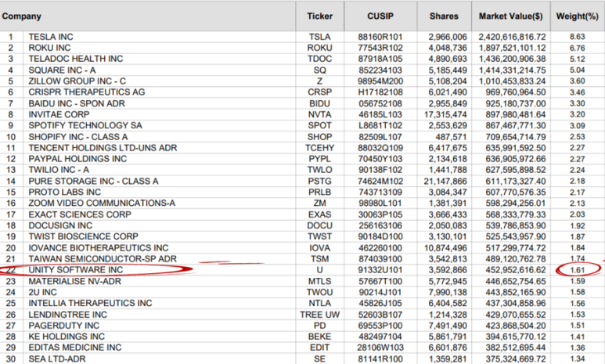This screenshot has width=605, height=364.
Task: Click CUSIP value 91332U101
Action: tap(380, 270)
